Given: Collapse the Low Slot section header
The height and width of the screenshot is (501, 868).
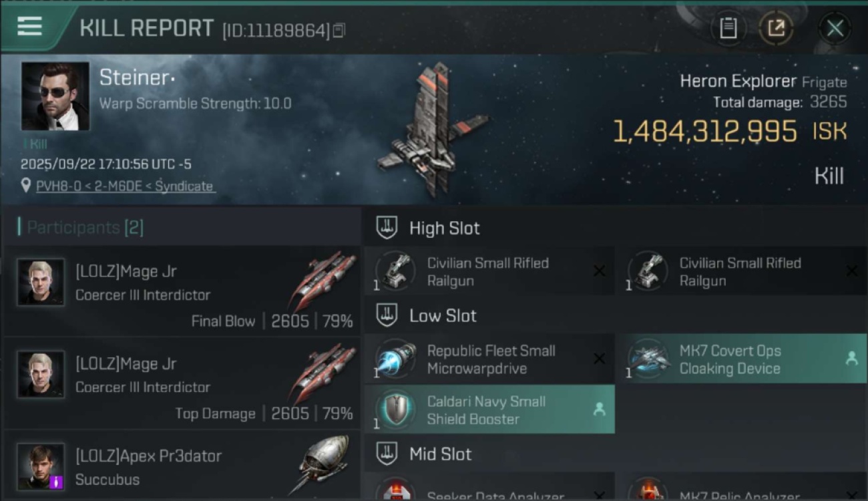Looking at the screenshot, I should pyautogui.click(x=614, y=315).
